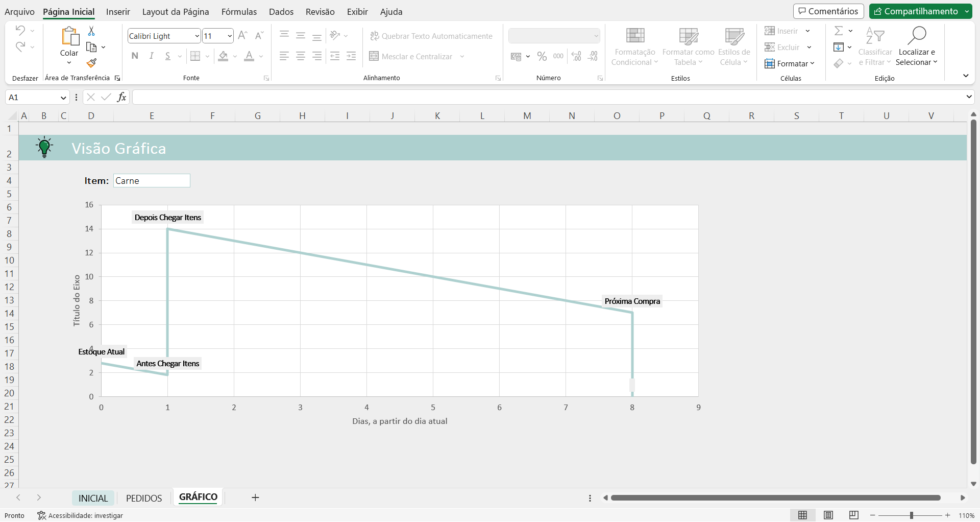
Task: Switch to the Fórmulas ribbon tab
Action: 239,11
